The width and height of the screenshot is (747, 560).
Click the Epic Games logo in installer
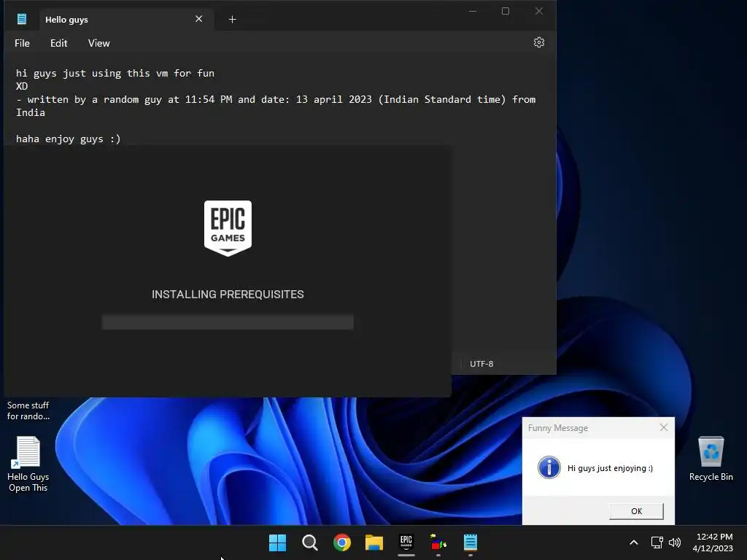[228, 228]
